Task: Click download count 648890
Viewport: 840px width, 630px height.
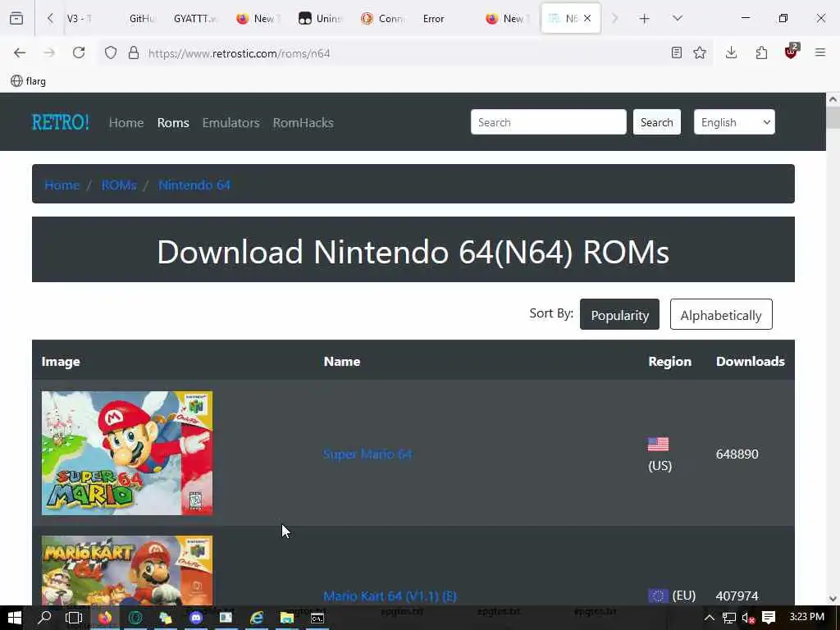Action: click(737, 454)
